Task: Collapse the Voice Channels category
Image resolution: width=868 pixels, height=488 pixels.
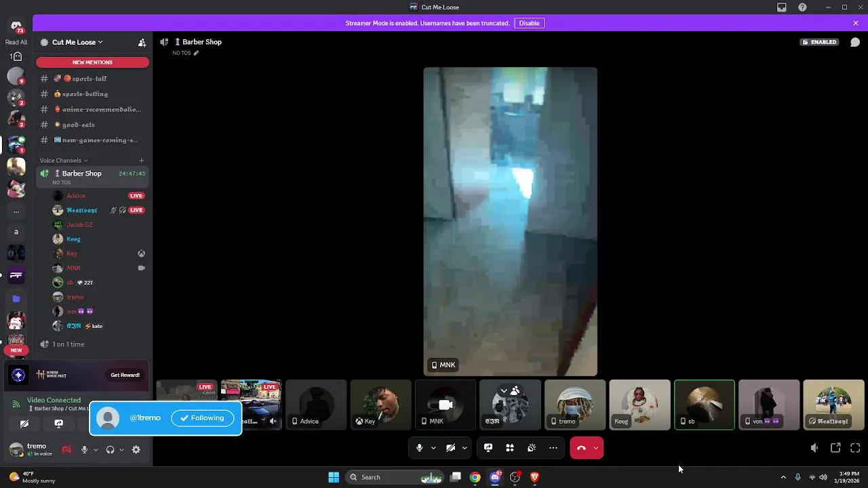Action: point(63,161)
